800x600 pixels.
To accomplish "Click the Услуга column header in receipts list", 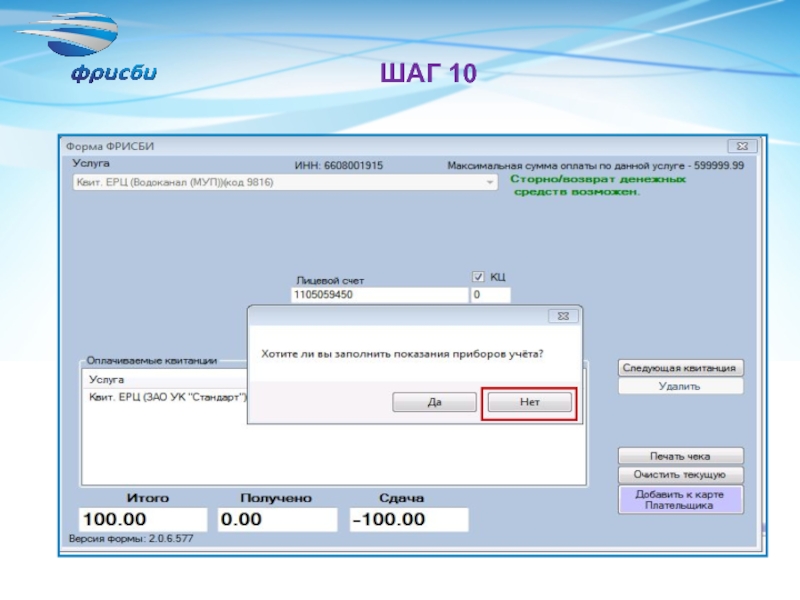I will (x=106, y=380).
